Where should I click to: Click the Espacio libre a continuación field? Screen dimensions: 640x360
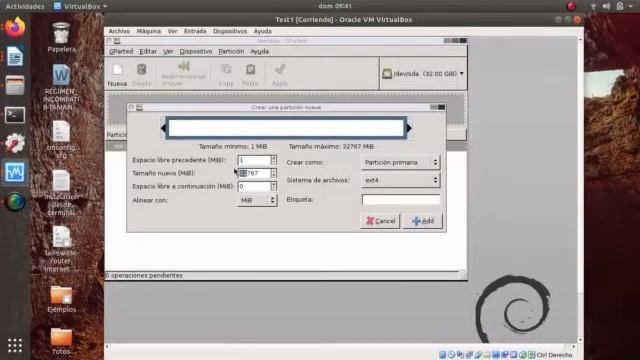254,186
